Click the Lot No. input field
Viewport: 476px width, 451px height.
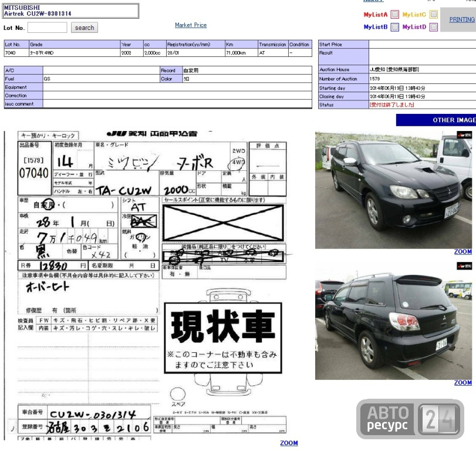point(47,28)
